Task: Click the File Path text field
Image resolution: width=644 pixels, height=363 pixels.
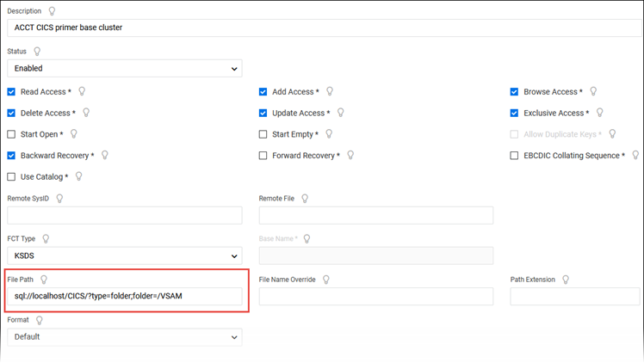Action: [124, 296]
